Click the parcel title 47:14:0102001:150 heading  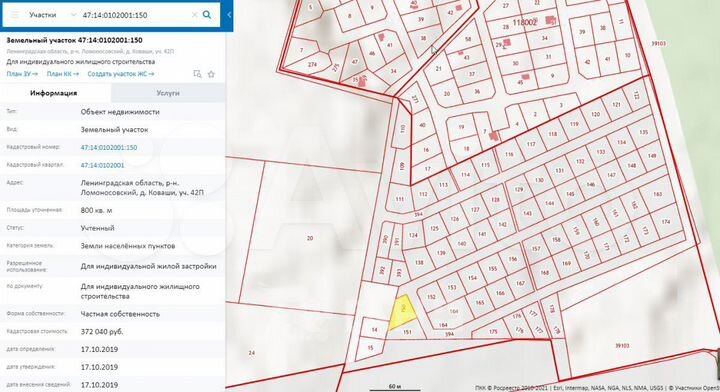coord(74,40)
